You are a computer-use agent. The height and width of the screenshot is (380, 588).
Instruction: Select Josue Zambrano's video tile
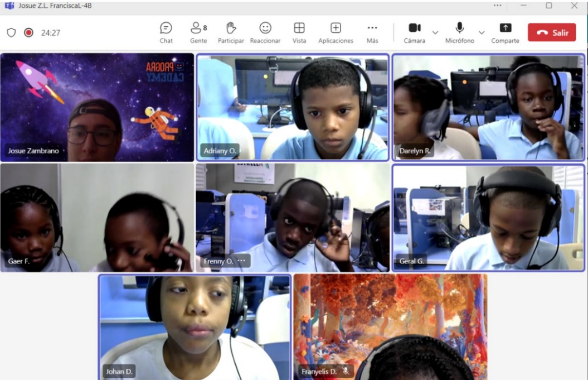pos(97,107)
